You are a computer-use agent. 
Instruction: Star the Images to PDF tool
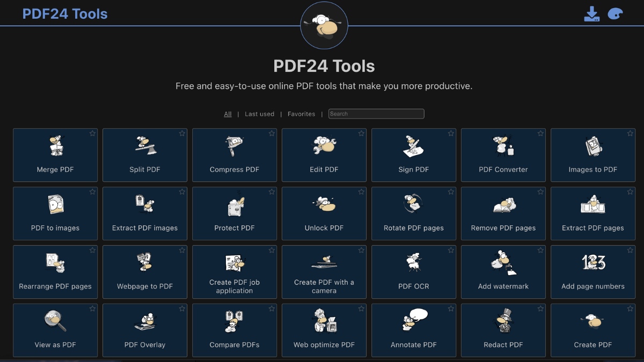(630, 134)
